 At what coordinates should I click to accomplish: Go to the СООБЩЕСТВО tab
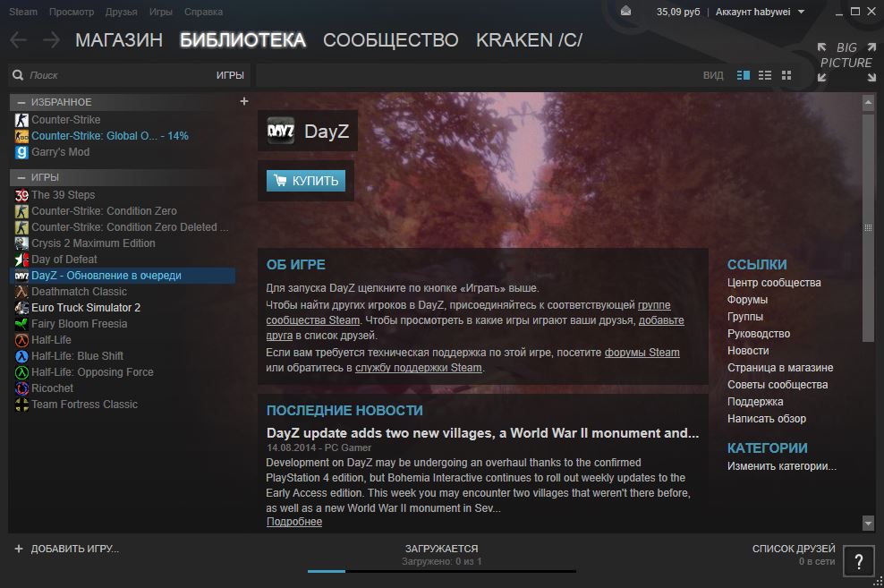[391, 40]
